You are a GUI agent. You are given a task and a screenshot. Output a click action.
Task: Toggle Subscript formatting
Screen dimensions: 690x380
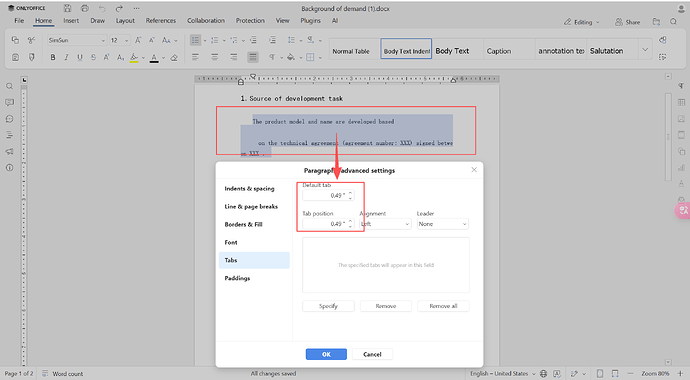pyautogui.click(x=120, y=57)
